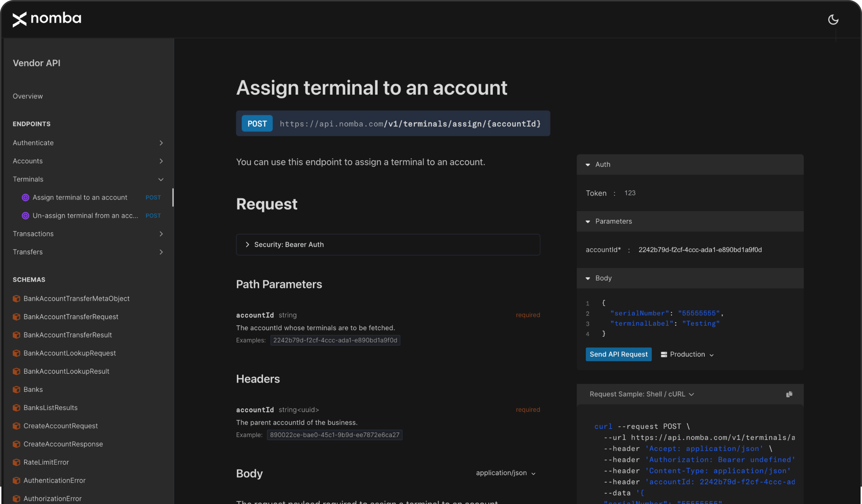Click BankAccountLookupResult cube icon
862x504 pixels.
pyautogui.click(x=16, y=371)
